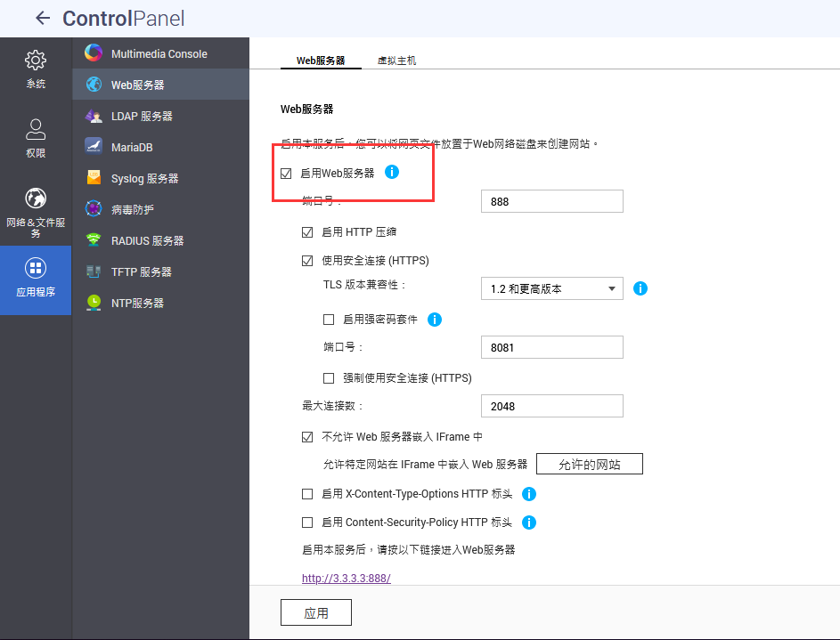Viewport: 840px width, 640px height.
Task: Enable 启用强密码套件
Action: (330, 319)
